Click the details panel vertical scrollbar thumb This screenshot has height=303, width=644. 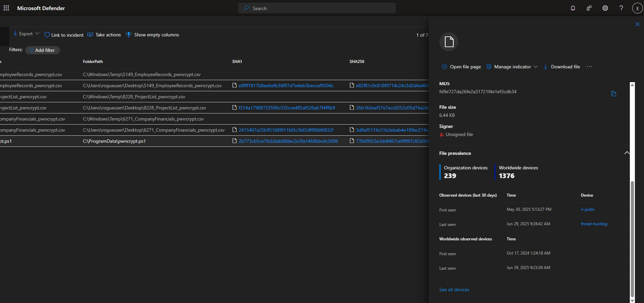632,239
